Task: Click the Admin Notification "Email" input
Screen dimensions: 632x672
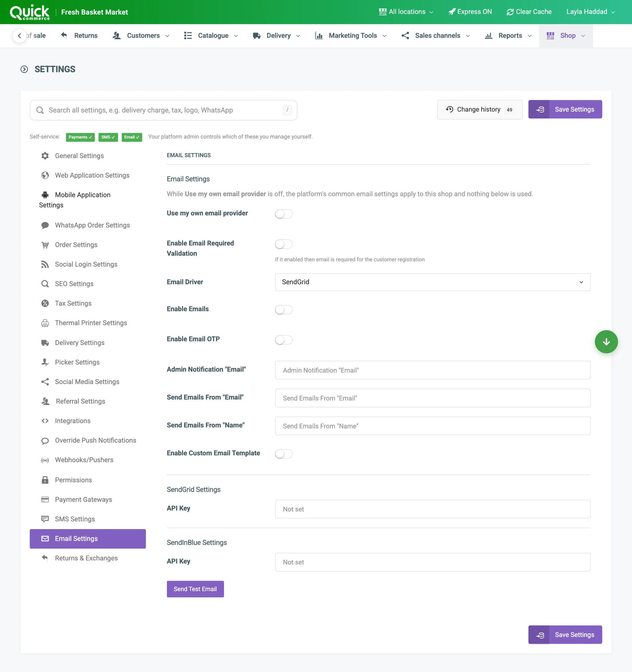Action: coord(432,370)
